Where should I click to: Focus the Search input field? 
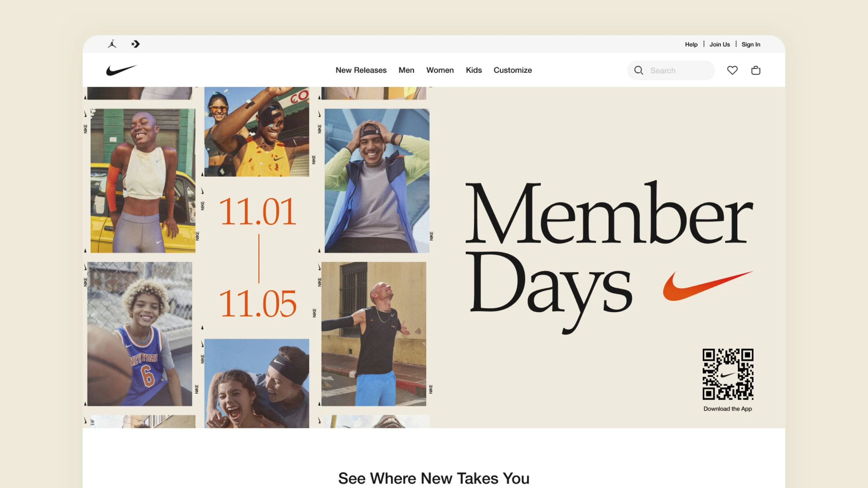[x=671, y=70]
